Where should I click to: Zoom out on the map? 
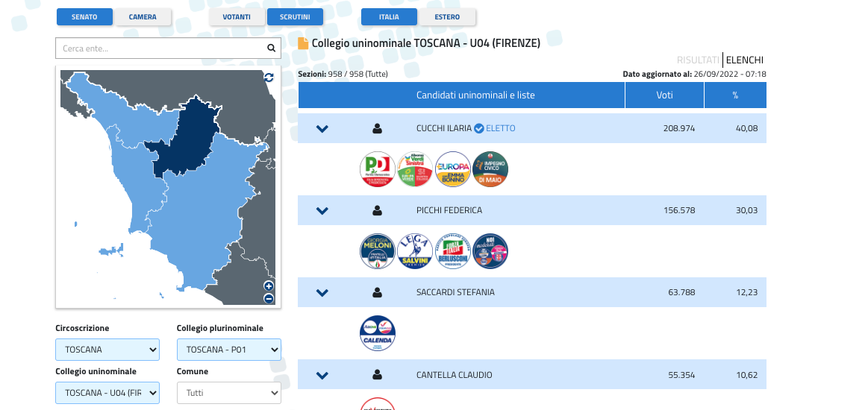[x=269, y=299]
